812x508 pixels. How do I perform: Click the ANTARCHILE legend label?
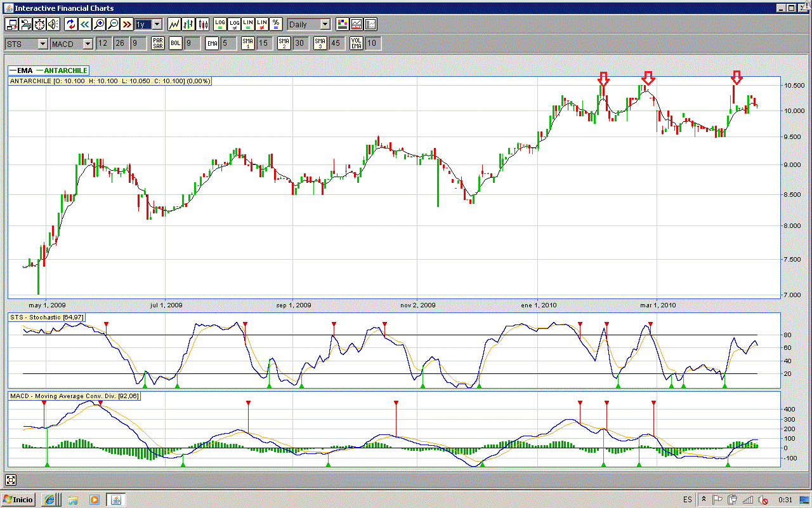point(65,70)
